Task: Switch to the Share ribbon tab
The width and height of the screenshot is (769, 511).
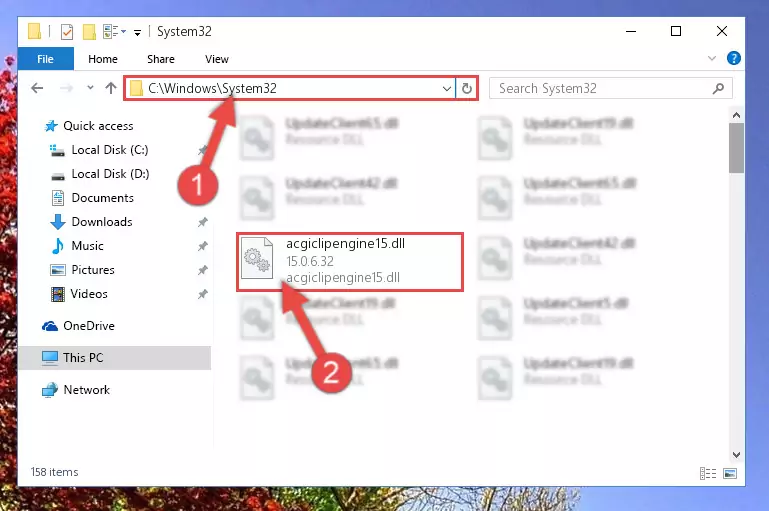Action: (x=161, y=59)
